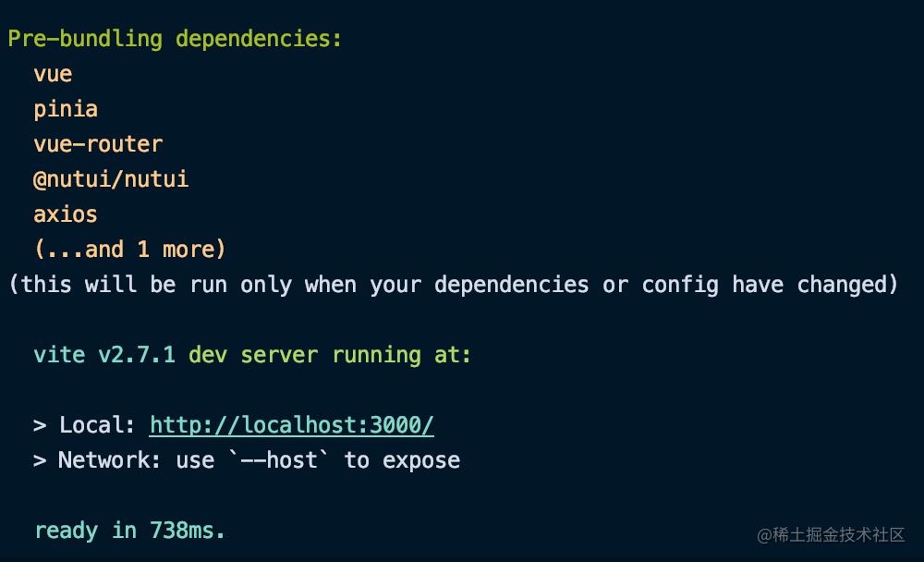
Task: Click the 稀土掘金技术社区 watermark
Action: point(831,535)
